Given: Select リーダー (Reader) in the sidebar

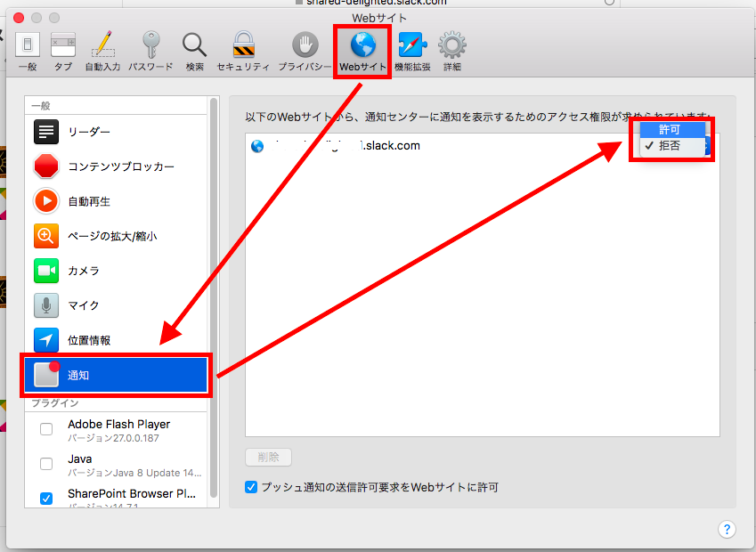Looking at the screenshot, I should [117, 132].
